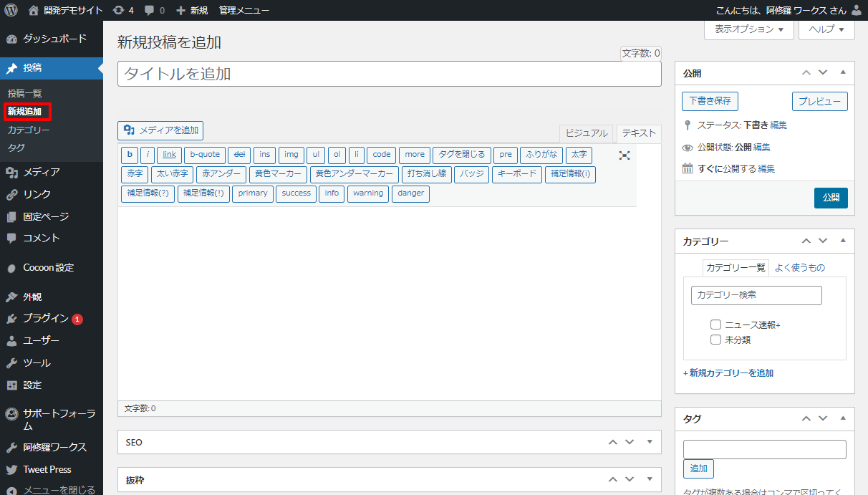
Task: Open ダッシュボード in the sidebar
Action: (52, 39)
